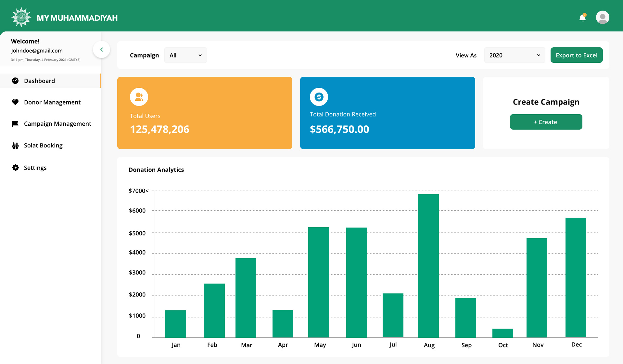Click the Total Users people icon
The height and width of the screenshot is (364, 623).
pyautogui.click(x=139, y=97)
